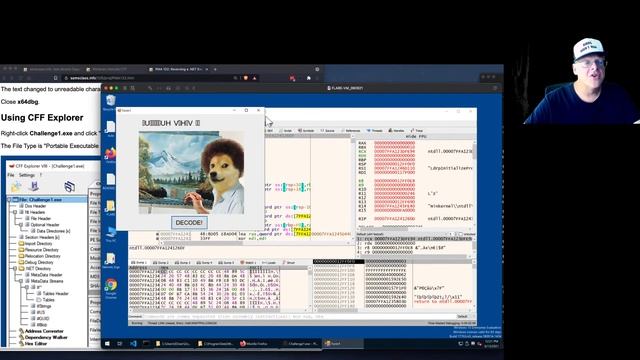Collapse the MetaData Streams tree node
Screen dimensions: 640x360
coord(21,281)
